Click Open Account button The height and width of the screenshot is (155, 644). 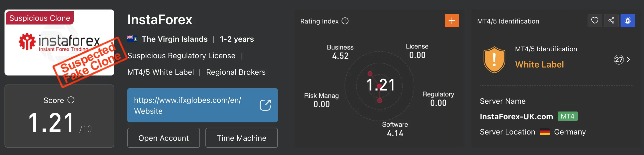point(163,138)
